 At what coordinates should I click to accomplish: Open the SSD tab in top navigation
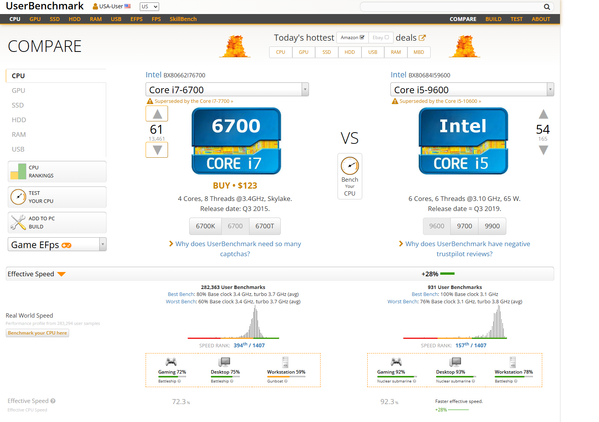(55, 19)
